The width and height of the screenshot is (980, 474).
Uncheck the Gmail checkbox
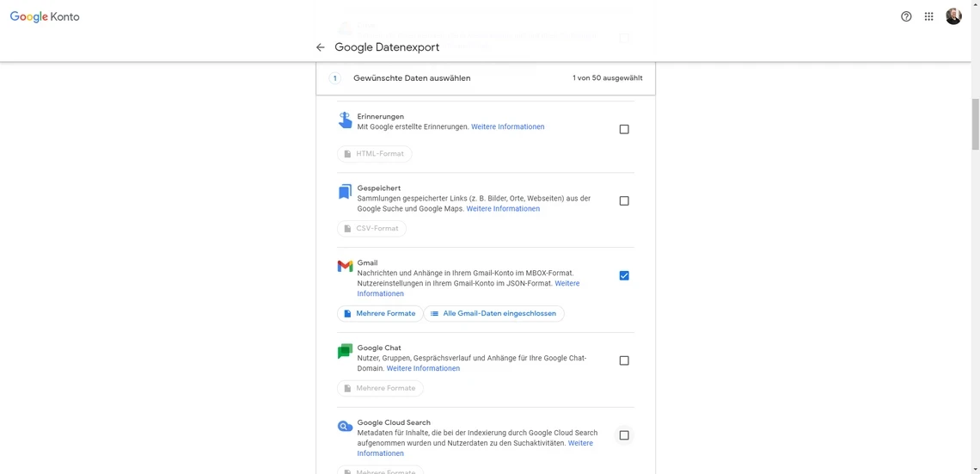tap(624, 275)
